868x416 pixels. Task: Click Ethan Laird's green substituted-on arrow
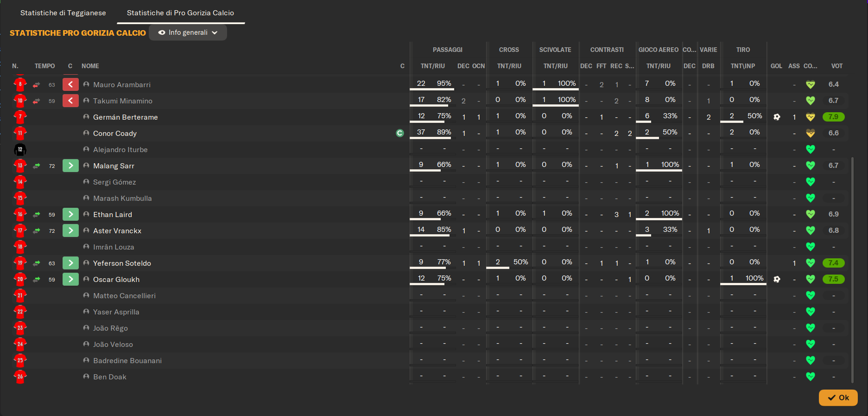[x=70, y=214]
